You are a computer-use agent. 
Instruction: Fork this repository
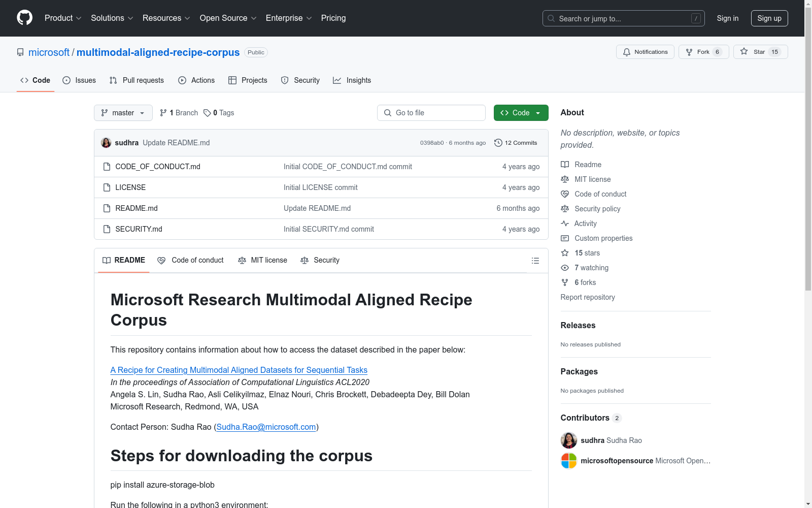click(704, 52)
